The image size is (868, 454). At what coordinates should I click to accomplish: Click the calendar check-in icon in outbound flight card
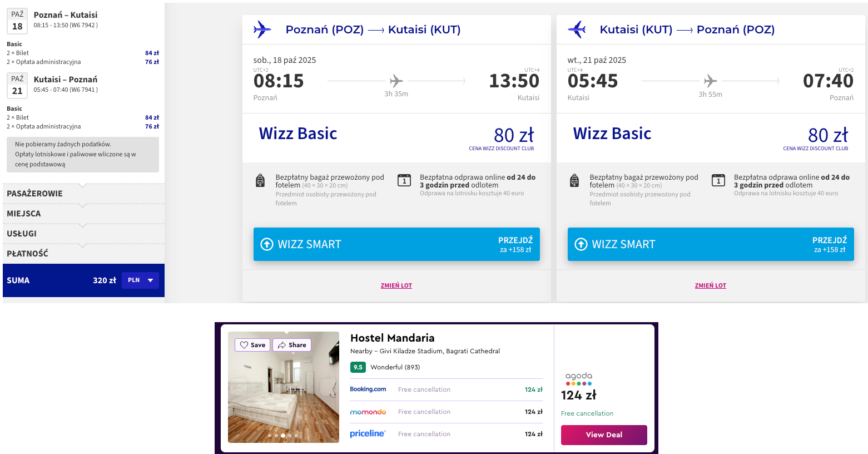pyautogui.click(x=404, y=180)
